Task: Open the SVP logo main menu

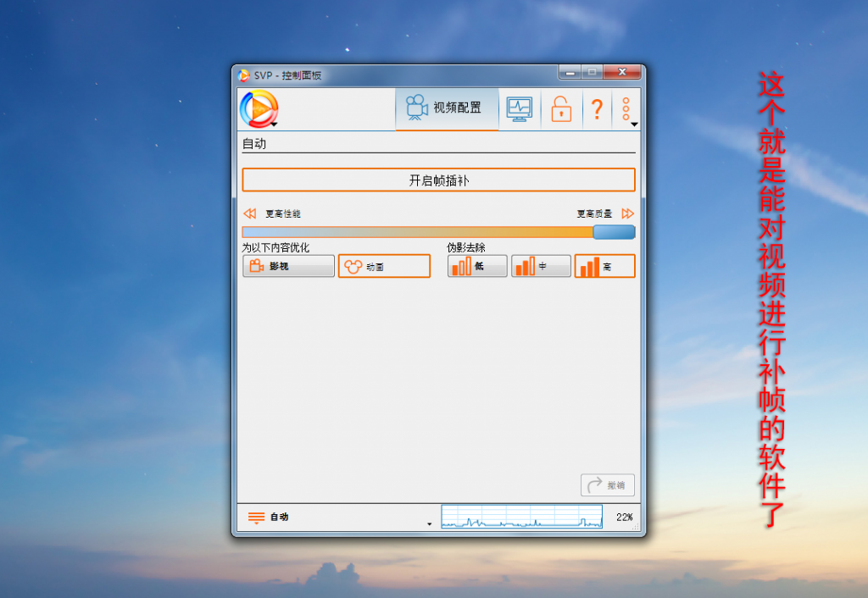Action: click(x=259, y=109)
